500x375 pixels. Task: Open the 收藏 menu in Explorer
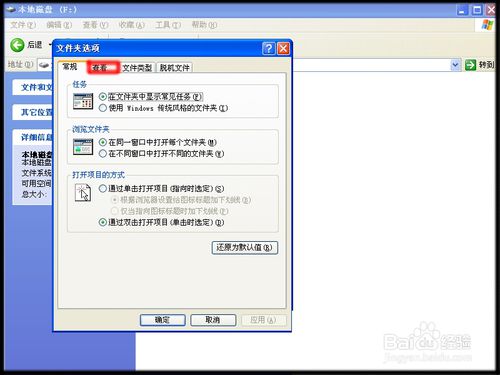(132, 25)
